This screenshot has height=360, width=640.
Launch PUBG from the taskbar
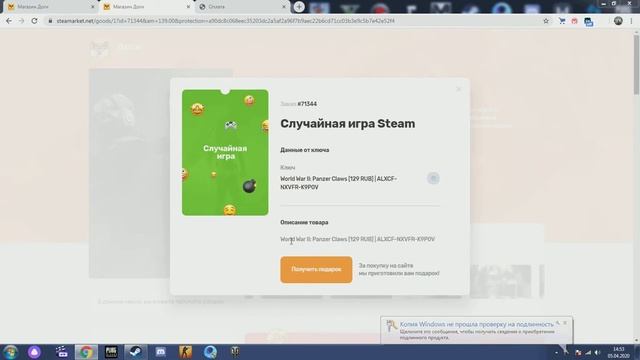click(111, 352)
